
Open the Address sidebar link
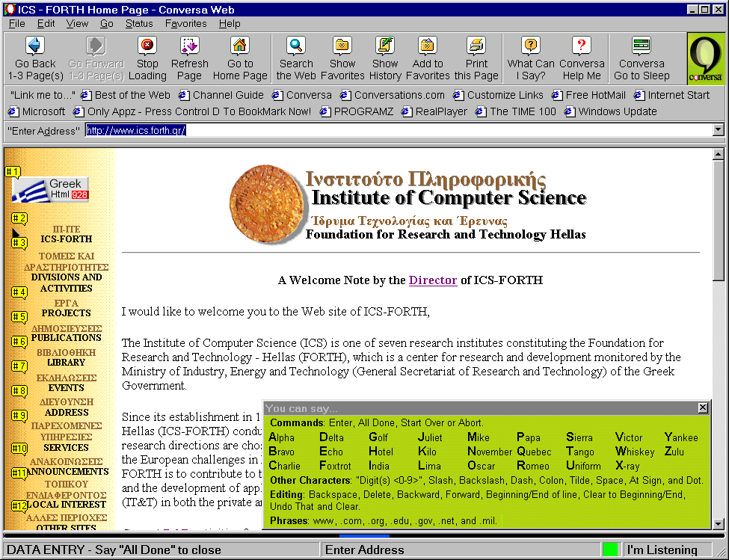(x=67, y=407)
